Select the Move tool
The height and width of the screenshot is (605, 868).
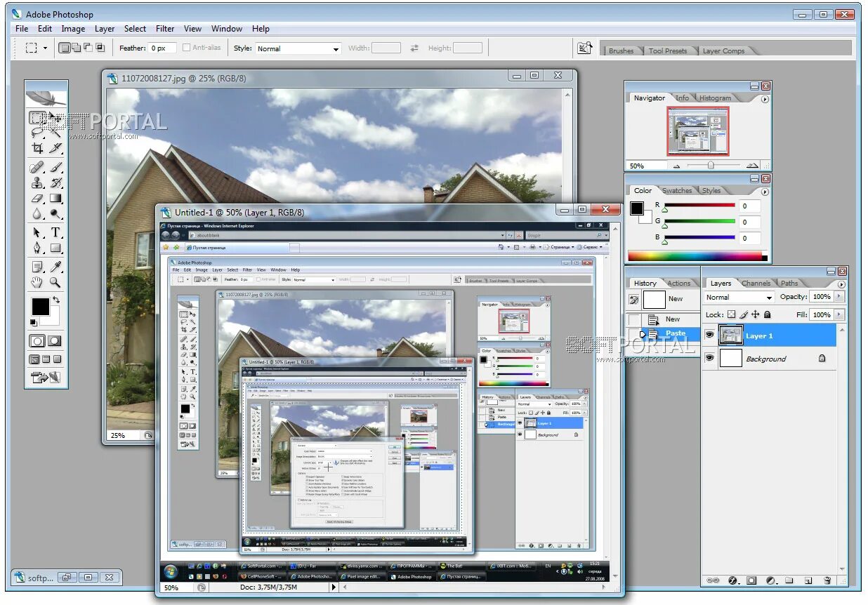tap(55, 117)
